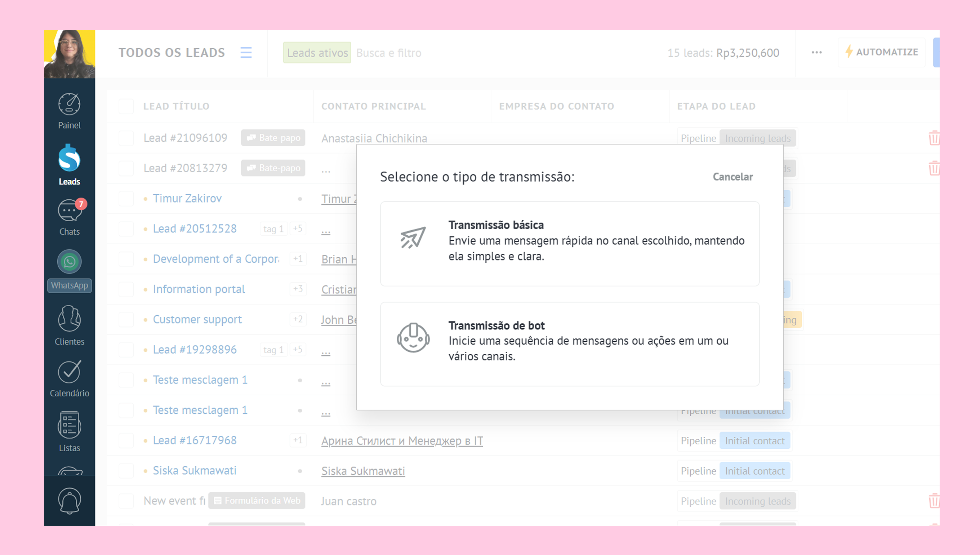Toggle the list view hamburger icon
The image size is (980, 555).
click(246, 52)
